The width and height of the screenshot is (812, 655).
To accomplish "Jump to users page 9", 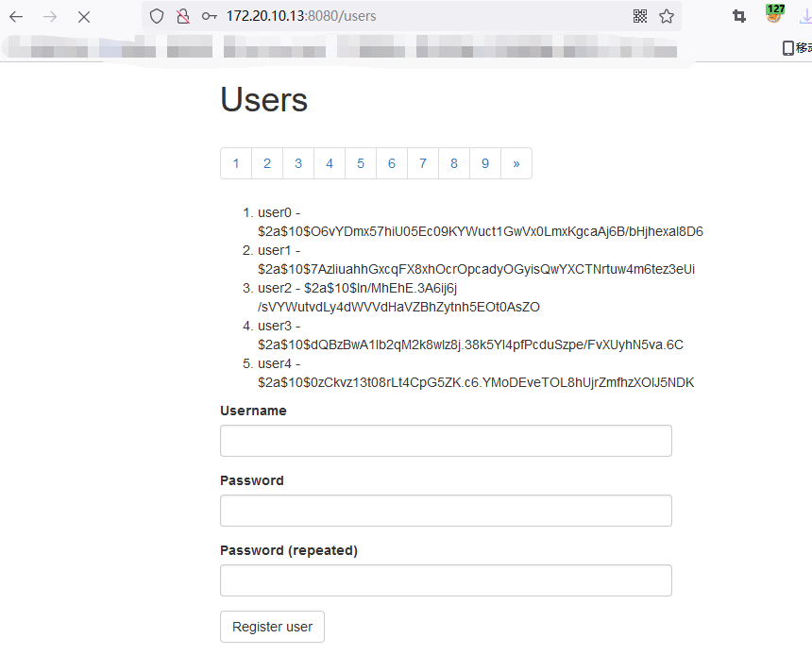I will pos(485,163).
